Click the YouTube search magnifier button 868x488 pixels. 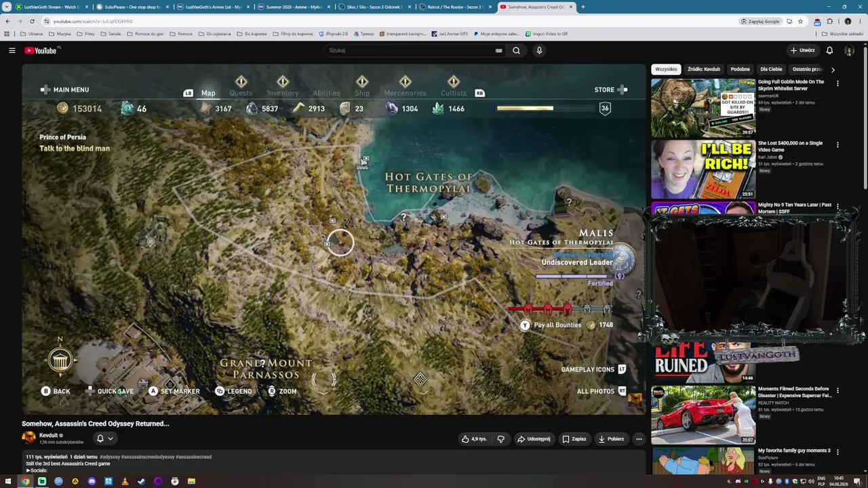point(516,50)
